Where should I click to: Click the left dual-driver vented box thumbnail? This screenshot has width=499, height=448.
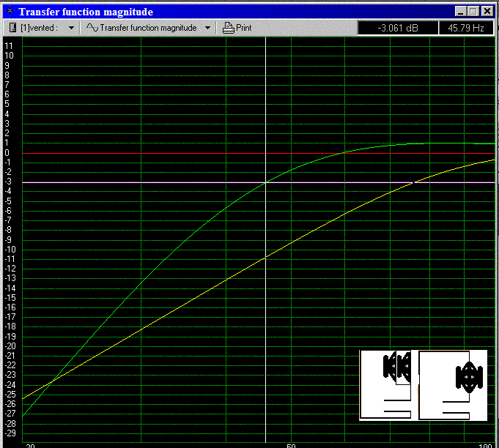pyautogui.click(x=385, y=385)
